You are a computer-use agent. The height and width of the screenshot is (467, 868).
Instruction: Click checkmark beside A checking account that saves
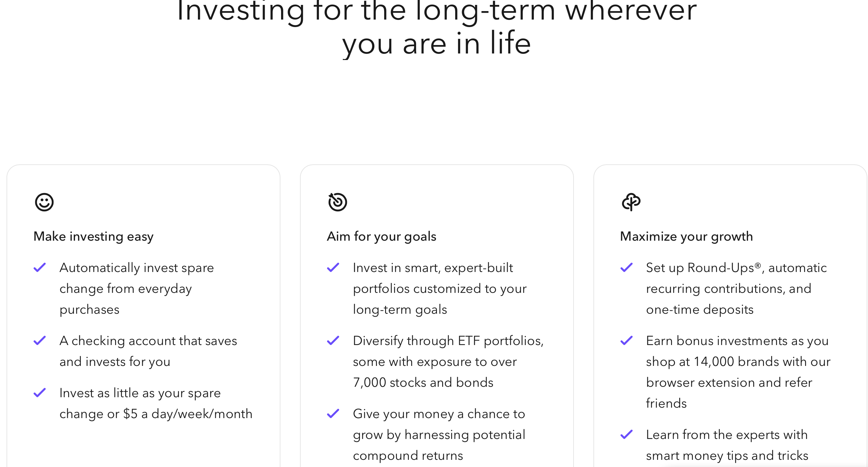point(40,341)
